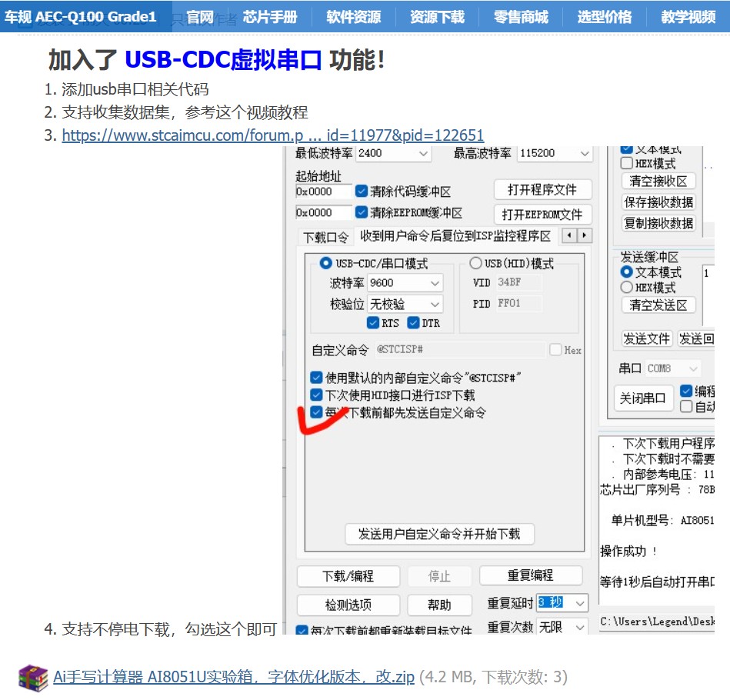
Task: Switch to 收到用户命令后复位到ISP监控程序区 tab
Action: click(x=455, y=236)
